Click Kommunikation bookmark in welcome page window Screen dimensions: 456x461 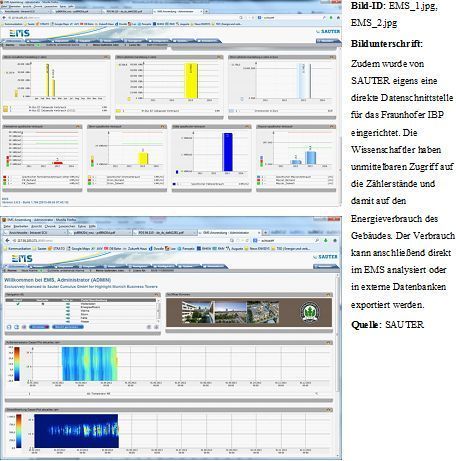point(17,248)
